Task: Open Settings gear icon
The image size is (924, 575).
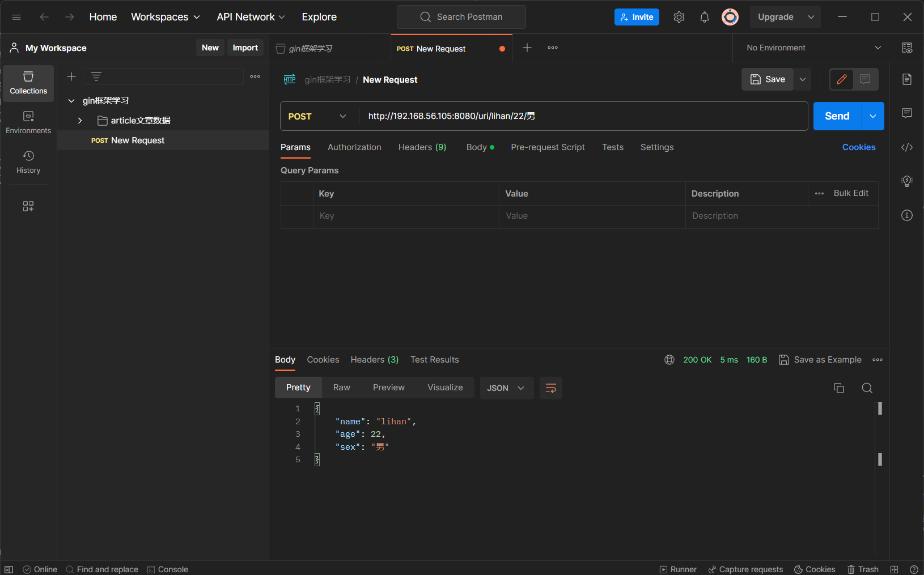Action: [679, 17]
